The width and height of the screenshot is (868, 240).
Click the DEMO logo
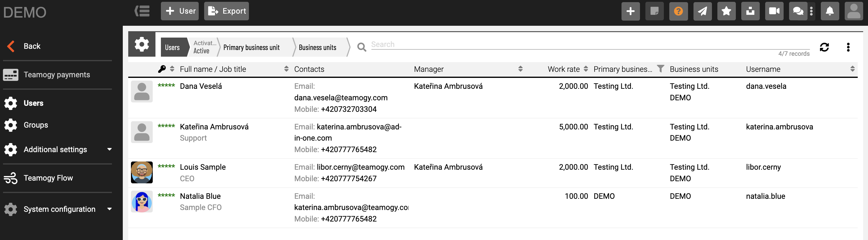(x=24, y=12)
